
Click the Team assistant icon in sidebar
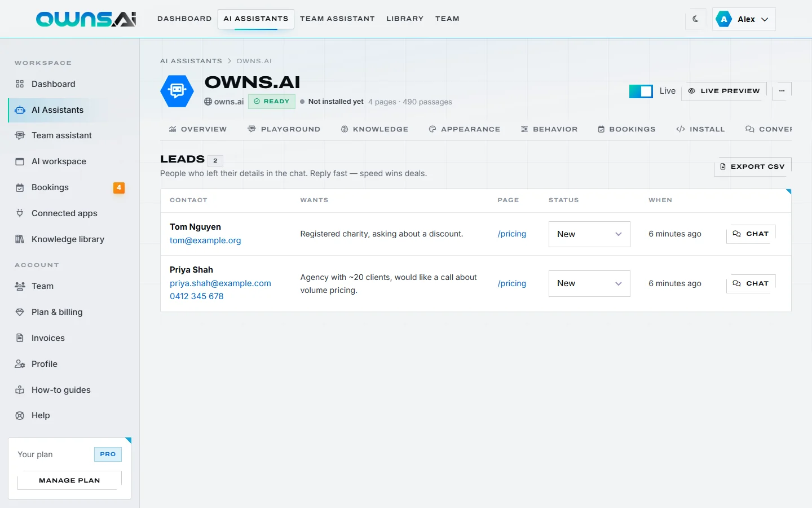[20, 135]
